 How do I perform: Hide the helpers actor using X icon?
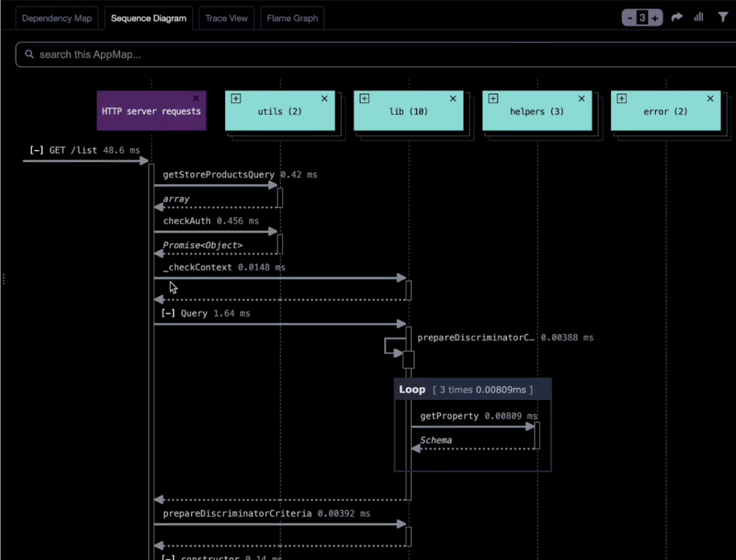click(x=581, y=99)
